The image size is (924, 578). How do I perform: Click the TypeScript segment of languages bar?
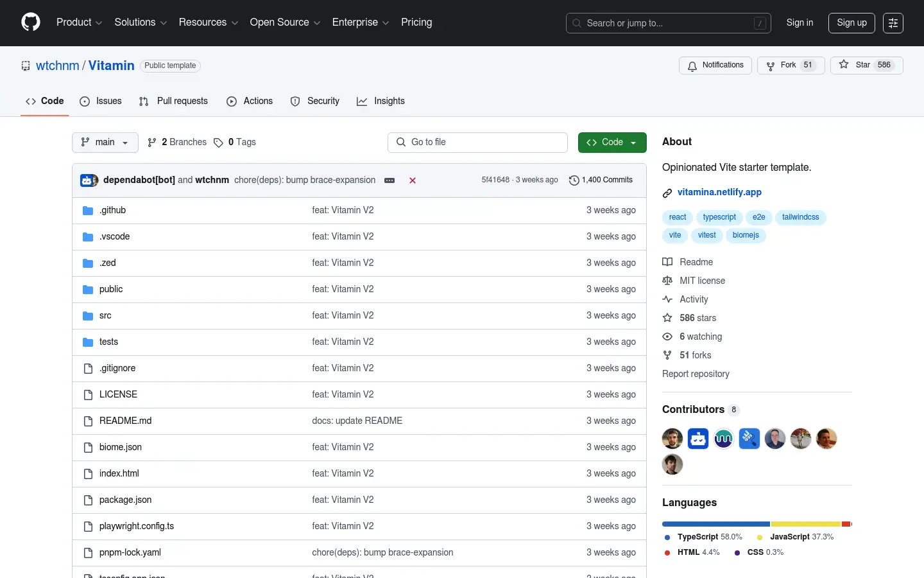tap(716, 524)
